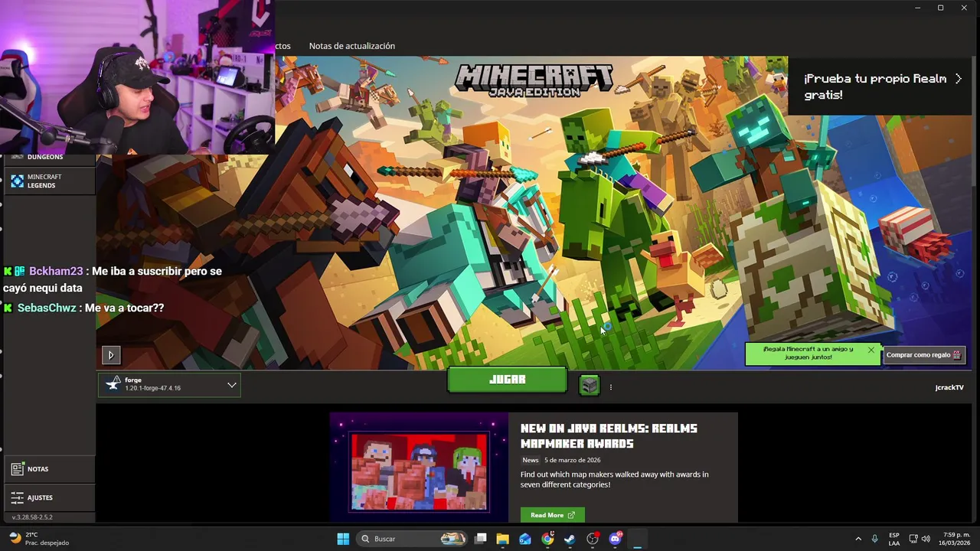980x551 pixels.
Task: Click the News tag label
Action: click(x=531, y=460)
